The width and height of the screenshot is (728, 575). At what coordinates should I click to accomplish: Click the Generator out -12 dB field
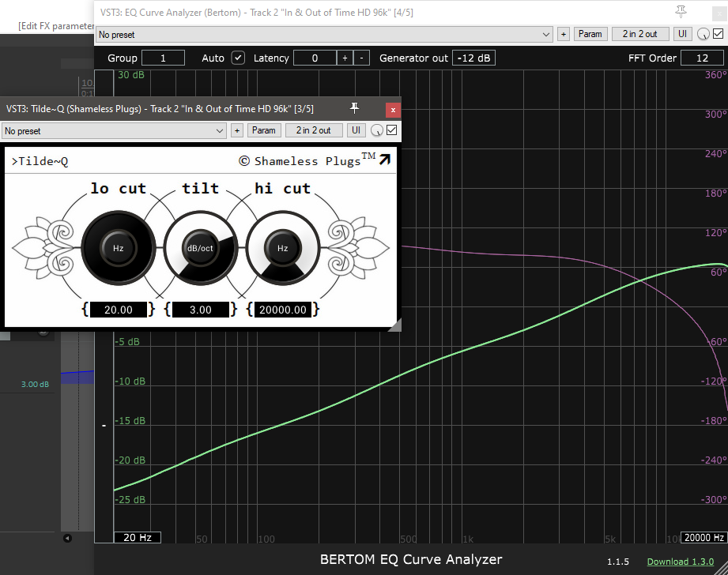(x=473, y=58)
